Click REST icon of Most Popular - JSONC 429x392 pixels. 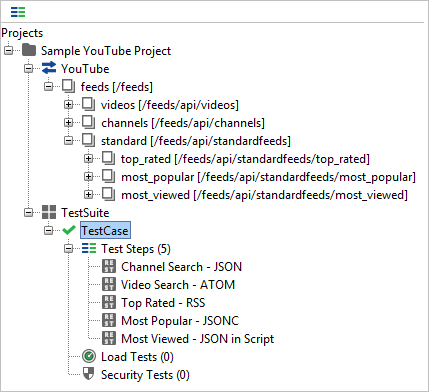(109, 320)
